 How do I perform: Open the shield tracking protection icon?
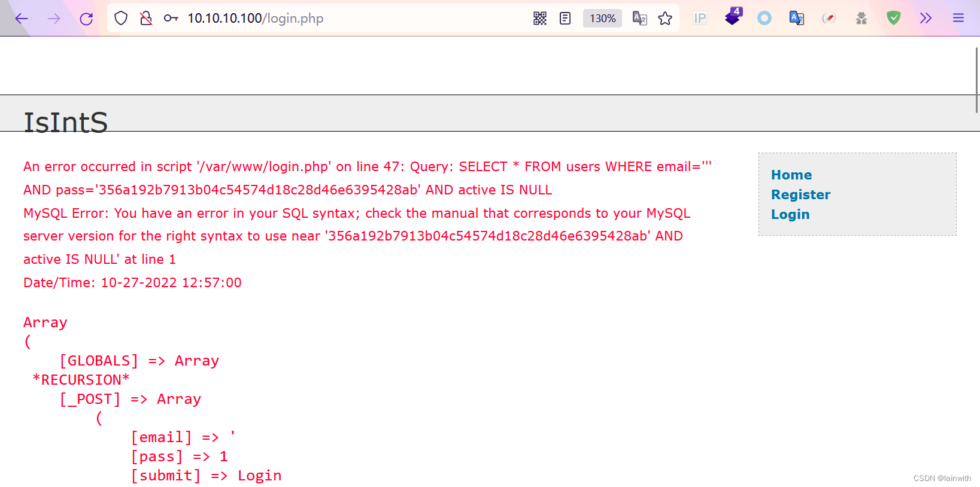tap(121, 19)
